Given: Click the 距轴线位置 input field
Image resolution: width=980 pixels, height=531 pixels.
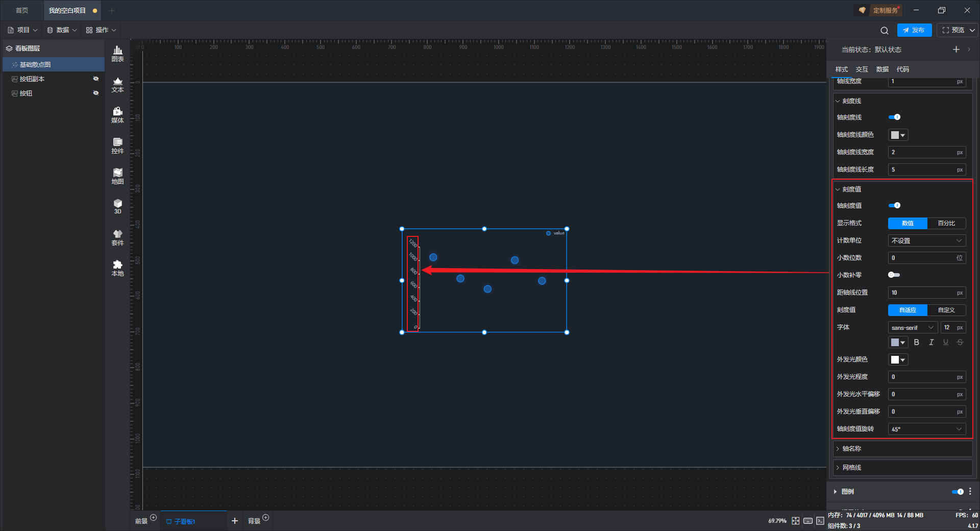Looking at the screenshot, I should pos(927,293).
